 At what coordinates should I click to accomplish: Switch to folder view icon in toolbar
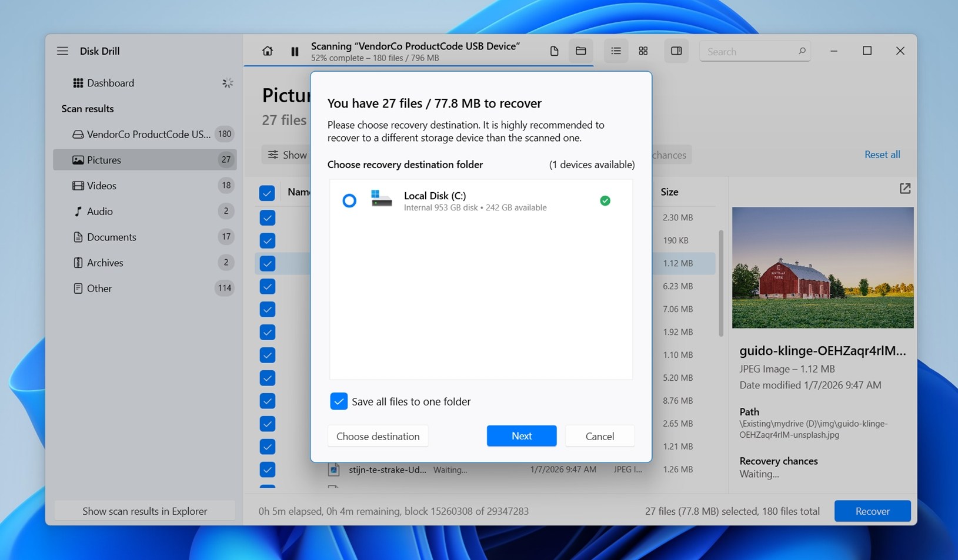pyautogui.click(x=581, y=51)
